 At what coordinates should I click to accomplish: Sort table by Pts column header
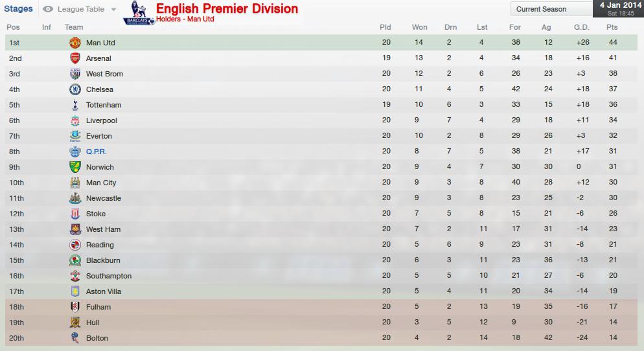click(612, 27)
